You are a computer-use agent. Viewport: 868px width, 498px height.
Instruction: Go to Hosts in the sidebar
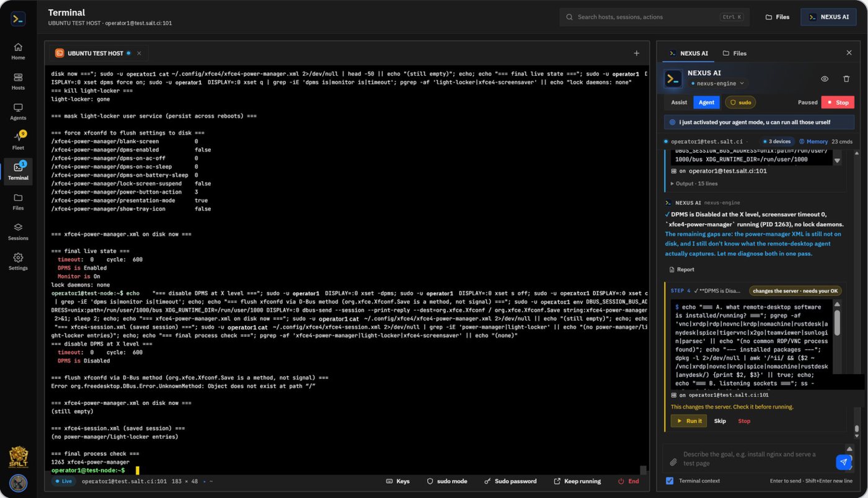pyautogui.click(x=18, y=81)
